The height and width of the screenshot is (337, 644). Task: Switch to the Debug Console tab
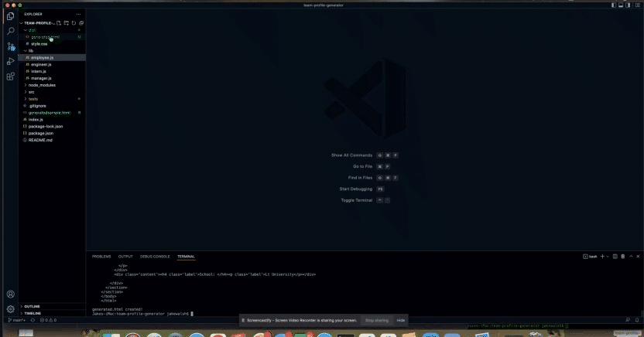tap(155, 257)
